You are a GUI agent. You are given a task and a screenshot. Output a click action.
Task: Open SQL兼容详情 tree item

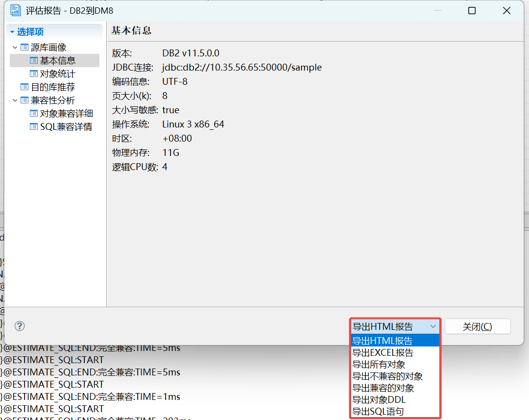(66, 126)
